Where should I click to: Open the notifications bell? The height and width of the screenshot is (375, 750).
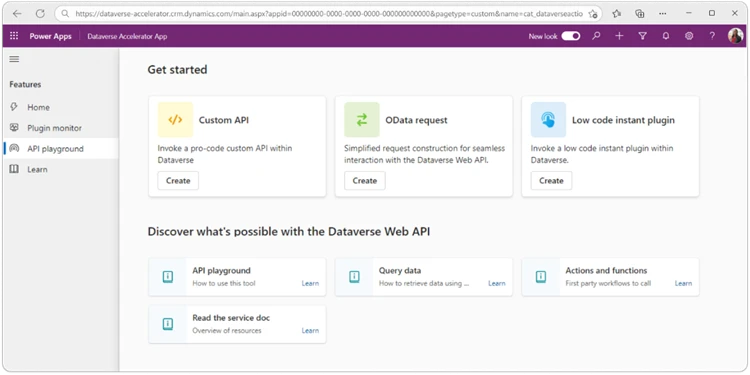pos(665,36)
